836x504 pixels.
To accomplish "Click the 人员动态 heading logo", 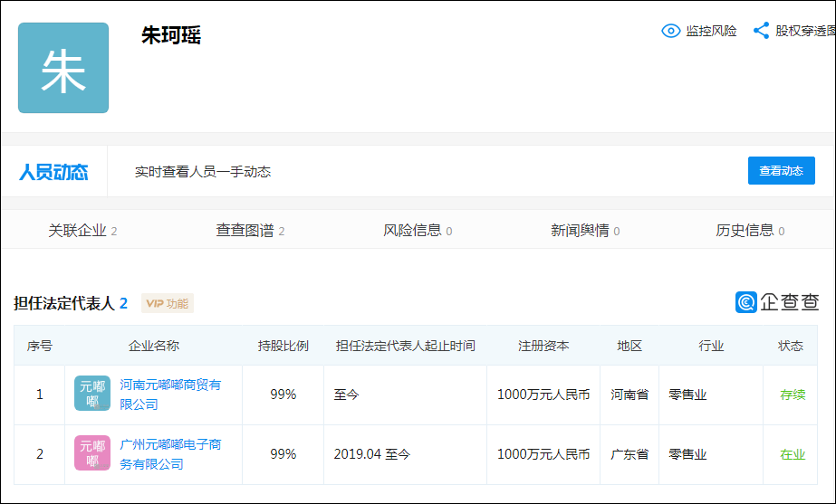I will click(x=53, y=172).
